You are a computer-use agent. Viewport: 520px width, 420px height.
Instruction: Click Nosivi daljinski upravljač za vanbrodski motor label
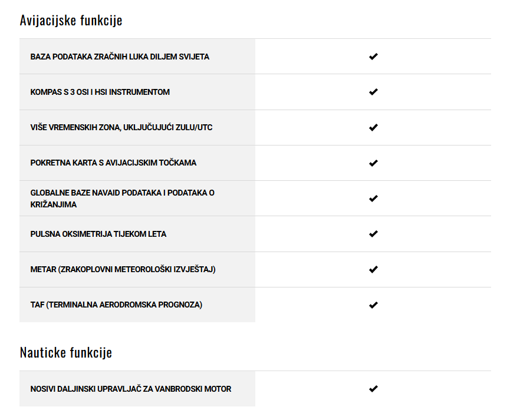point(131,389)
